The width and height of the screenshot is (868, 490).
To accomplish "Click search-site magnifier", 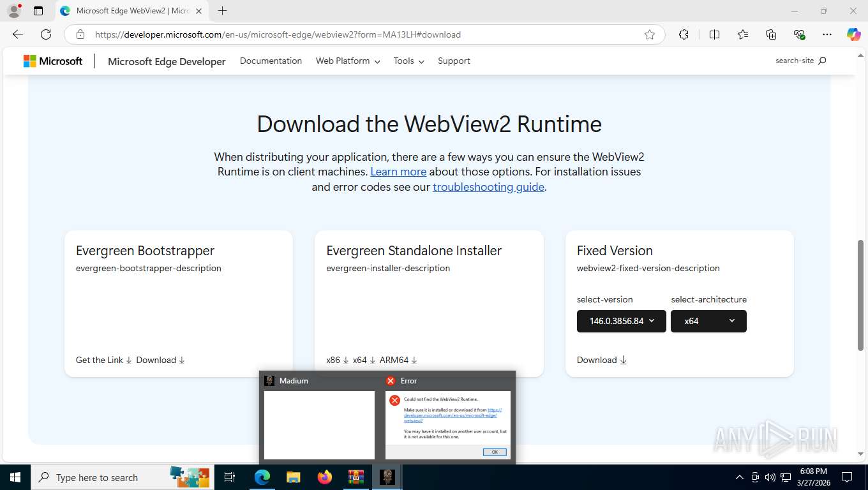I will coord(822,61).
